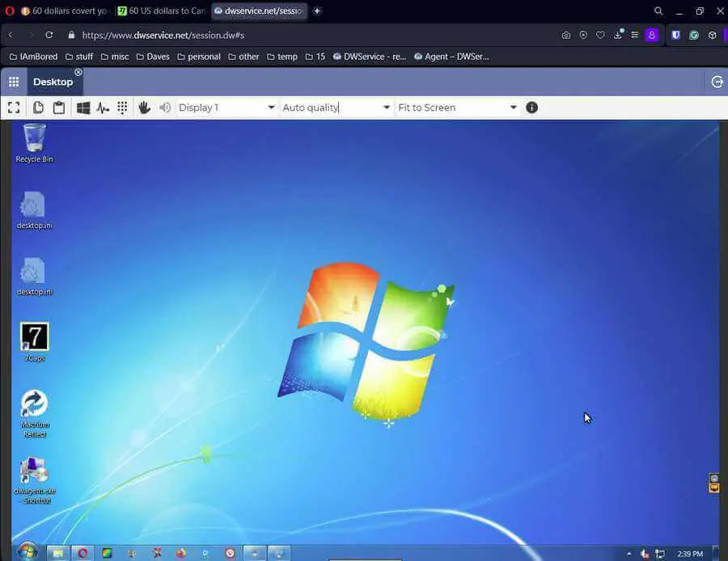Switch to the '60 US dollars to Can' tab
The height and width of the screenshot is (561, 728).
tap(162, 11)
